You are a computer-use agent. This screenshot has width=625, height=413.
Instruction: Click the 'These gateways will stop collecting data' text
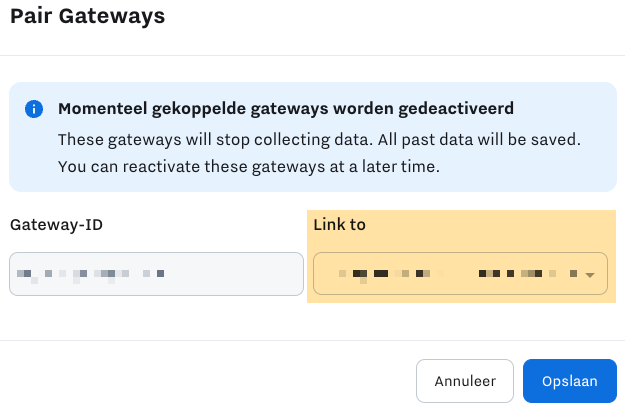tap(210, 138)
